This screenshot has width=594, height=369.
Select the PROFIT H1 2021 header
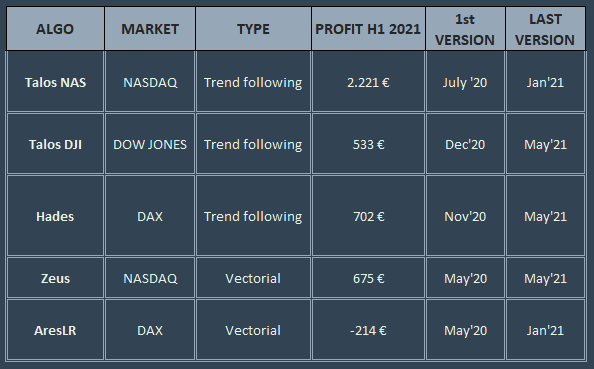tap(368, 29)
